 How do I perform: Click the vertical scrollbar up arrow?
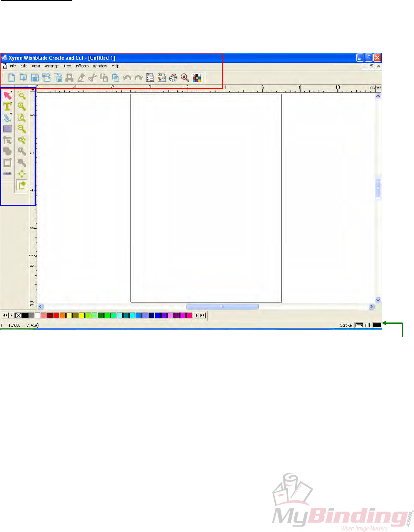coord(378,96)
